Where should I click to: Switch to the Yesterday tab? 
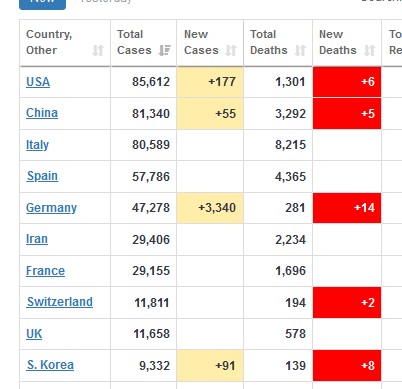point(106,2)
